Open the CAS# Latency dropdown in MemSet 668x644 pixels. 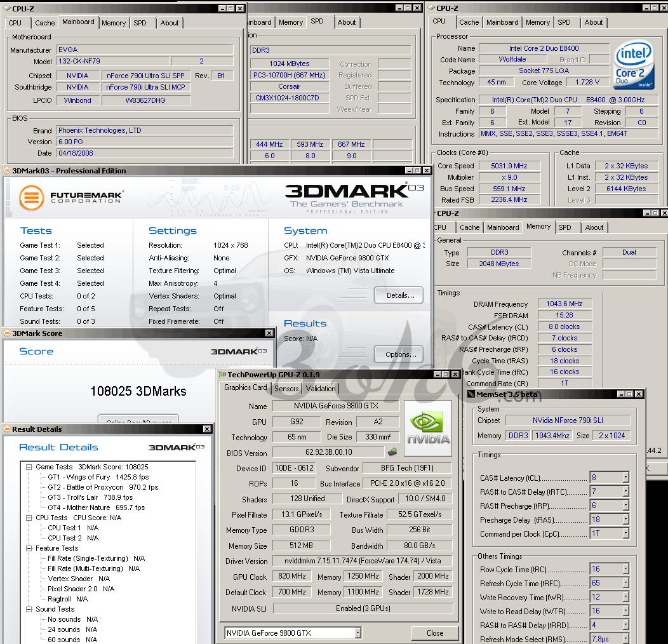click(626, 478)
